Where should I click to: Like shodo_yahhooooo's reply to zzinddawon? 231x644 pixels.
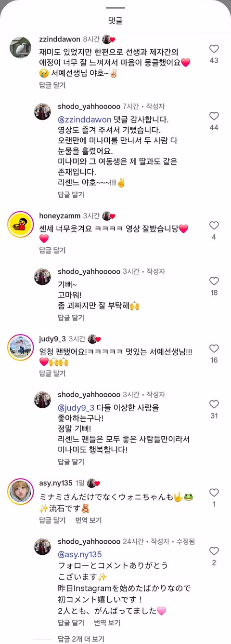tap(214, 116)
